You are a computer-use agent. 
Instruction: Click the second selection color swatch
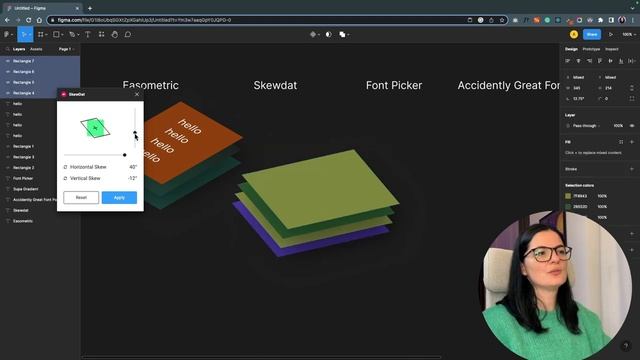[x=568, y=207]
